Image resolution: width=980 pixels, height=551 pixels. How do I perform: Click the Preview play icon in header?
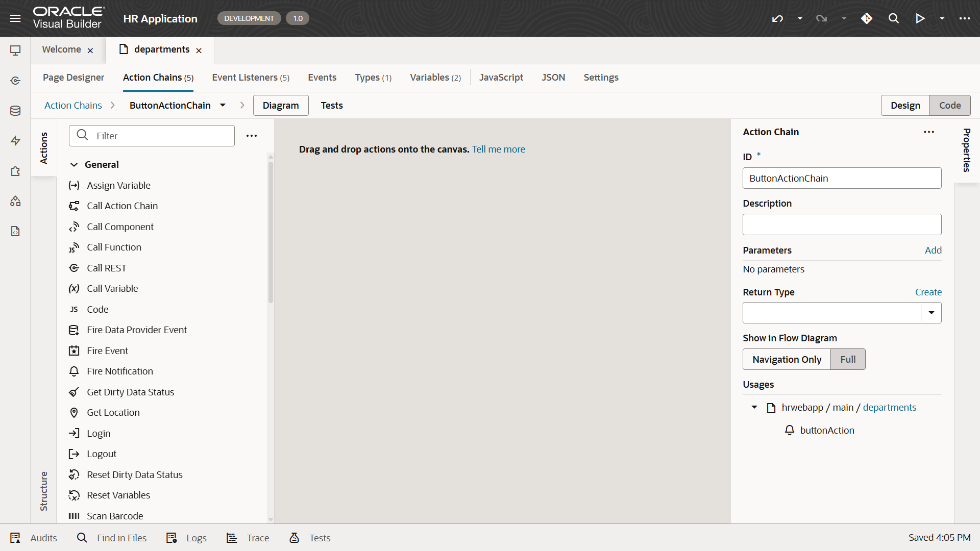tap(920, 18)
